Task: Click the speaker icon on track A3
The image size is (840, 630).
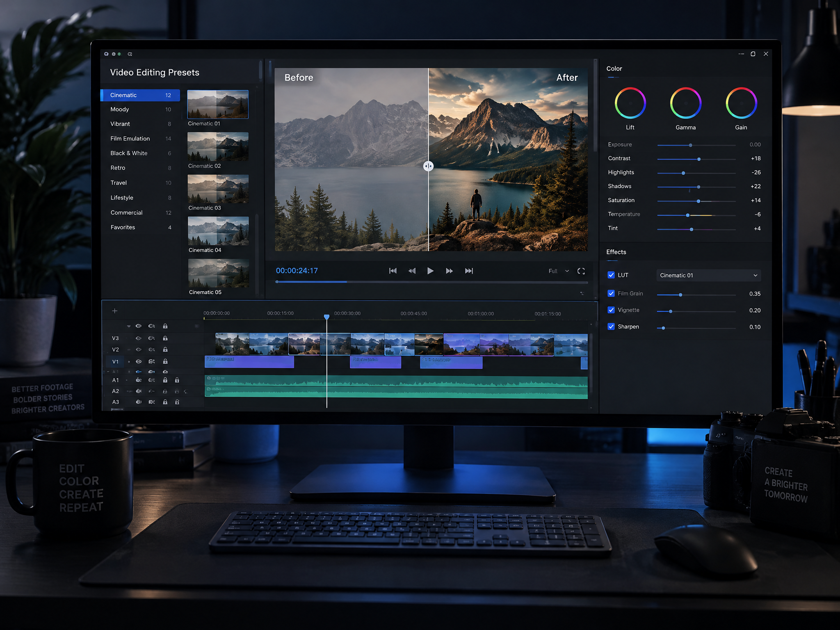Action: click(x=139, y=402)
